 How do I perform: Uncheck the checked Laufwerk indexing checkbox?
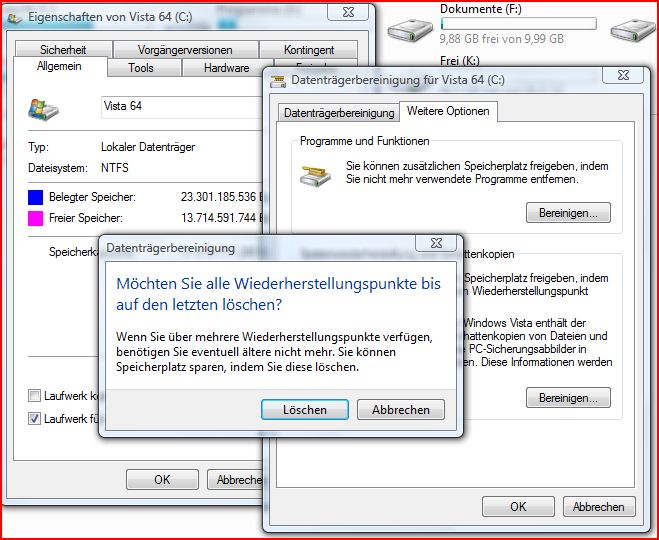point(34,419)
